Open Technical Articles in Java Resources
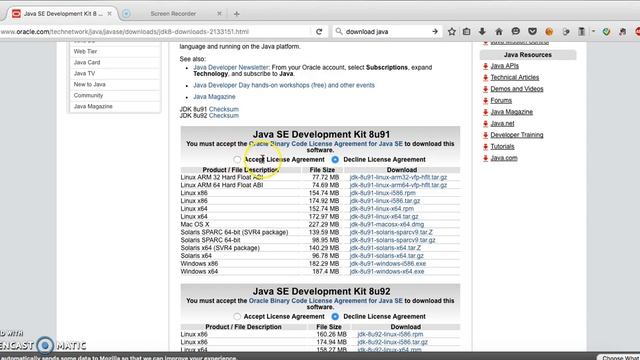 (515, 78)
